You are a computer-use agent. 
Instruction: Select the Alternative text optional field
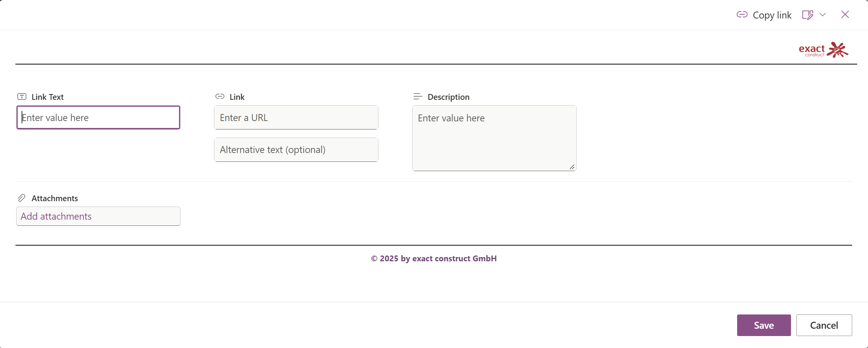[296, 150]
